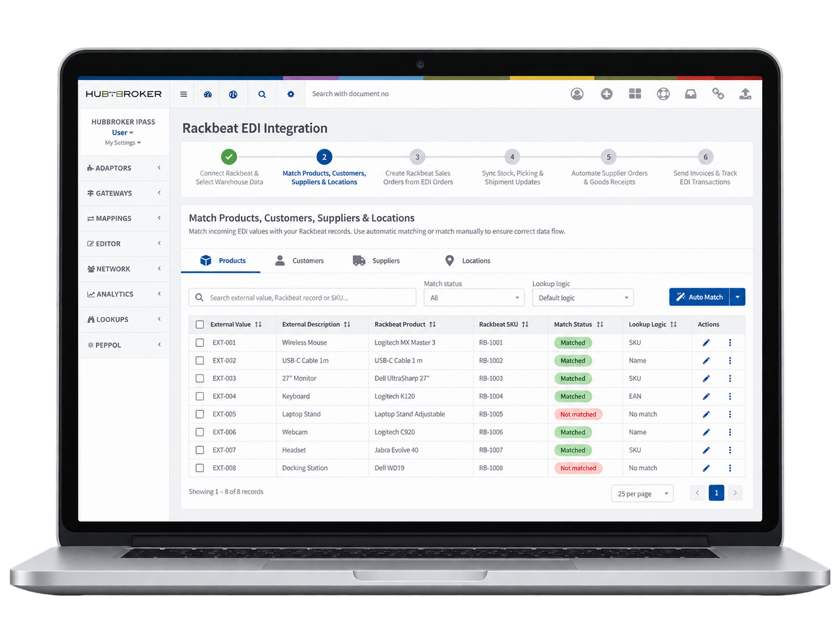The image size is (840, 630).
Task: Switch to the Customers tab
Action: [x=299, y=261]
